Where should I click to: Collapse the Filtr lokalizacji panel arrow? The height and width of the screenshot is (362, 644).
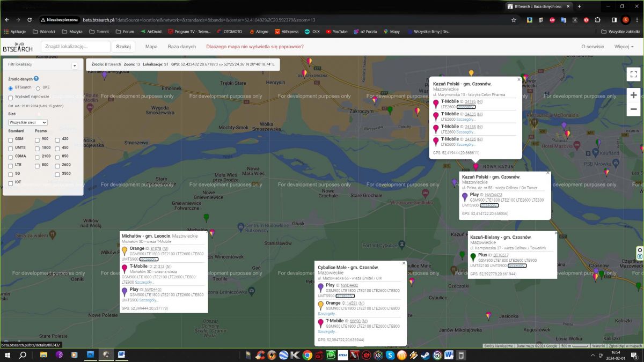(x=75, y=66)
